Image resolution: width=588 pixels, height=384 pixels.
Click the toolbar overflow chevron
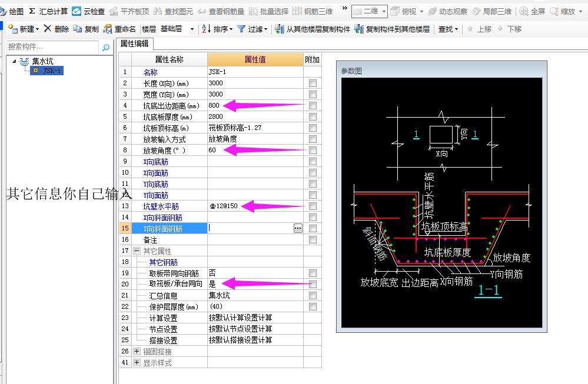(345, 8)
